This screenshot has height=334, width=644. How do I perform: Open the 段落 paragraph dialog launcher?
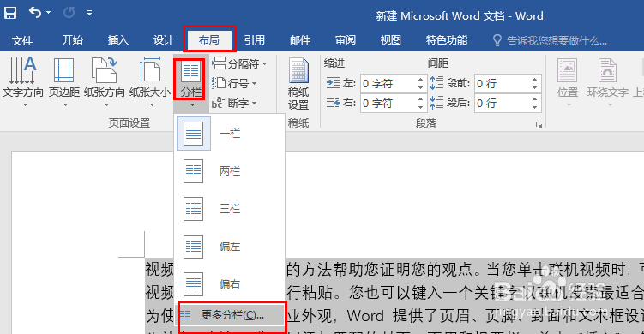click(539, 125)
